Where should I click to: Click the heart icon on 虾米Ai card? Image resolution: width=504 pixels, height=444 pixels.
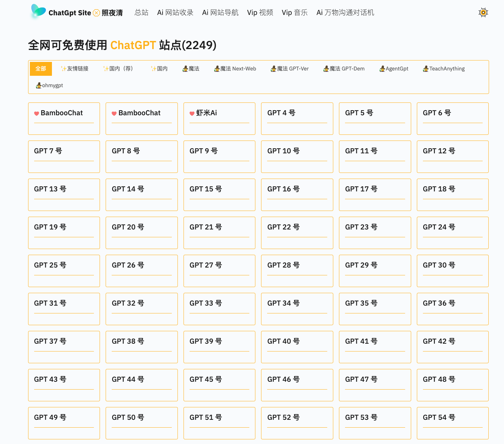[x=192, y=113]
